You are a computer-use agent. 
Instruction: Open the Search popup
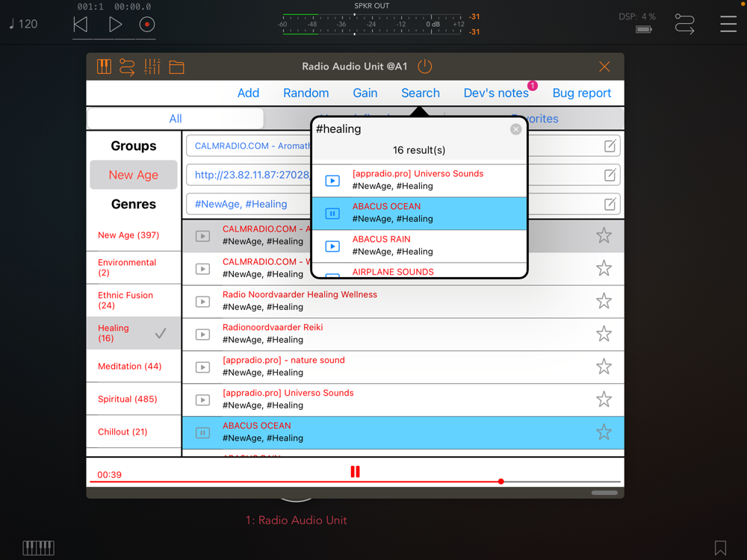pyautogui.click(x=420, y=93)
